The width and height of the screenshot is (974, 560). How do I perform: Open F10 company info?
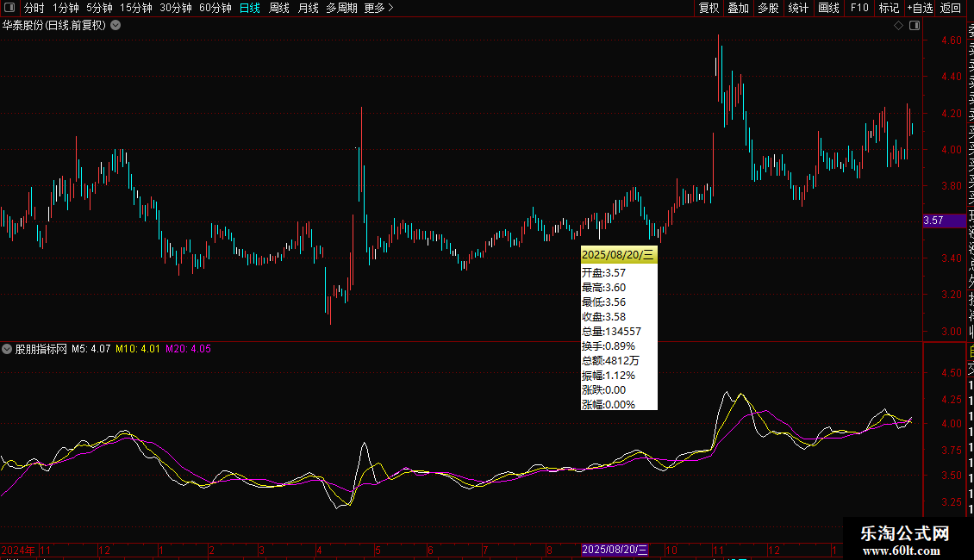coord(859,8)
